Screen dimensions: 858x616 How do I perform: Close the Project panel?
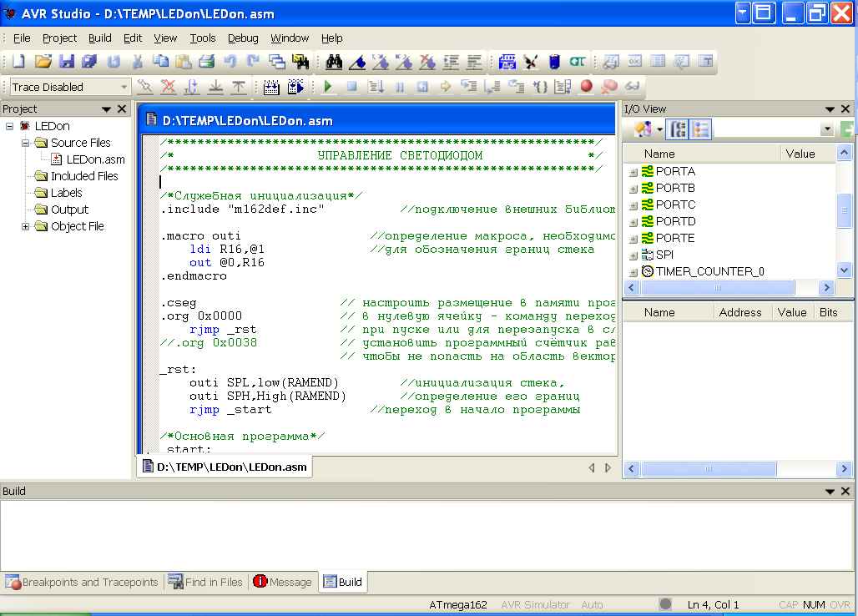(122, 109)
